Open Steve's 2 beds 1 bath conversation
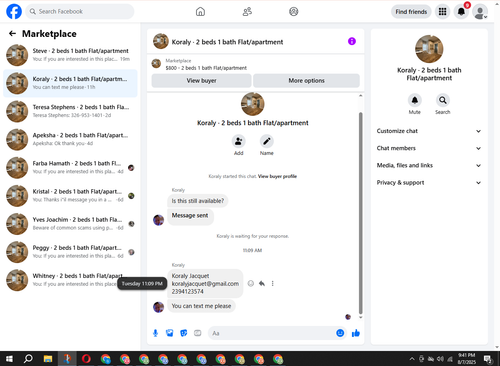Viewport: 500px width, 366px height. pyautogui.click(x=70, y=55)
